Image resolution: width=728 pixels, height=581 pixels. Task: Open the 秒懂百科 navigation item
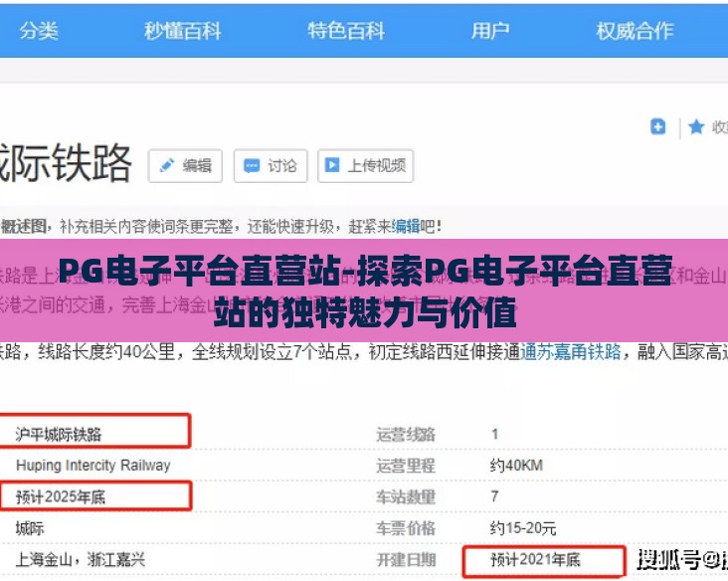(x=182, y=31)
